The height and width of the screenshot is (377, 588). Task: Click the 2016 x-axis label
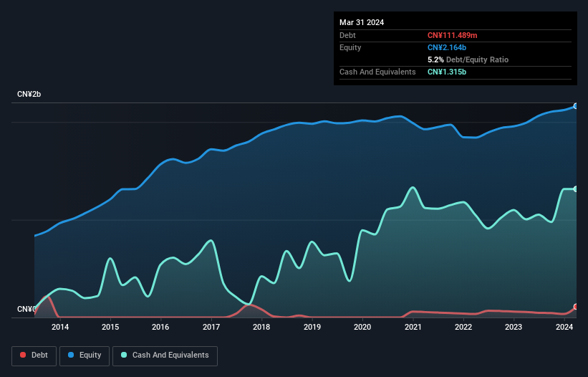(160, 327)
